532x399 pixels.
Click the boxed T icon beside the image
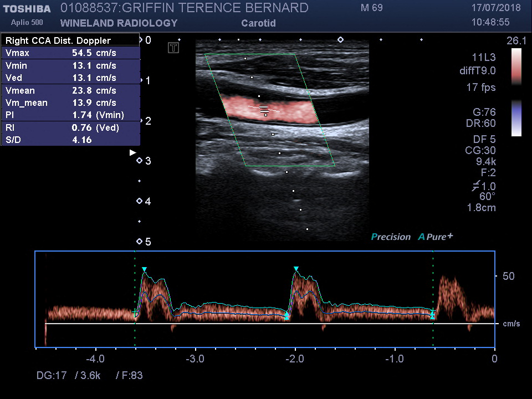[x=173, y=48]
